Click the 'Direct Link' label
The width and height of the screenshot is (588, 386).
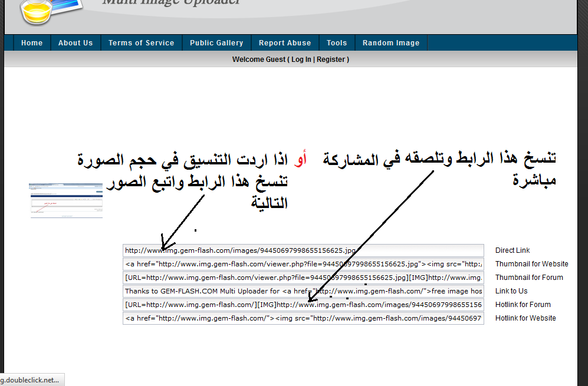coord(513,250)
